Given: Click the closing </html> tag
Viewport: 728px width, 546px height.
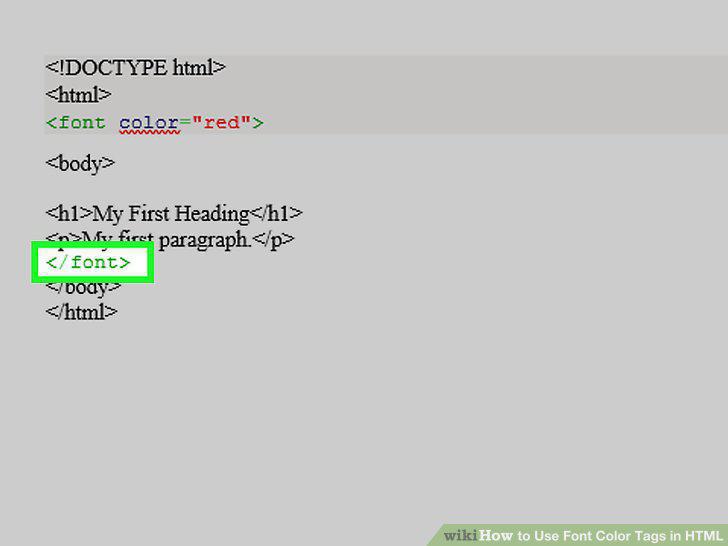Looking at the screenshot, I should (x=82, y=312).
